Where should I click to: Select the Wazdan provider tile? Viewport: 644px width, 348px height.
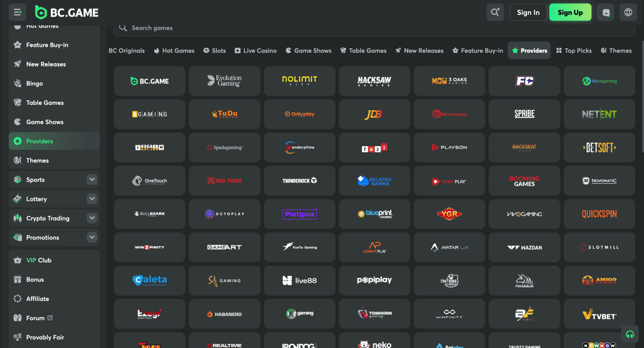point(524,247)
